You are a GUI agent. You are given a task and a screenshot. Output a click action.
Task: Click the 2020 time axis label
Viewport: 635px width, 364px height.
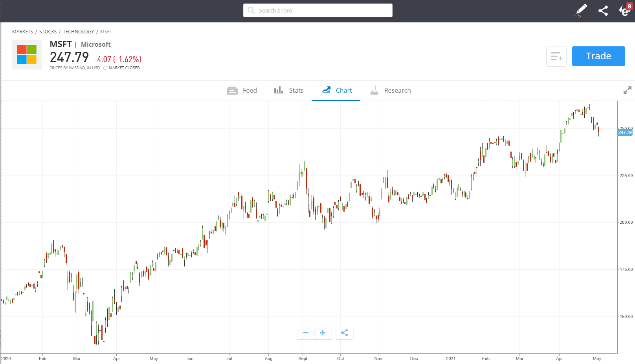point(6,359)
